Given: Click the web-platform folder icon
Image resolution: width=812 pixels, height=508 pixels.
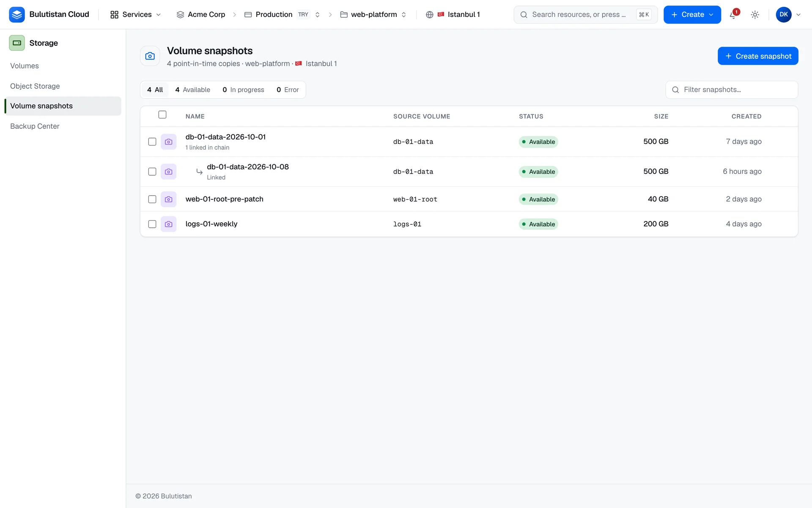Looking at the screenshot, I should (344, 15).
